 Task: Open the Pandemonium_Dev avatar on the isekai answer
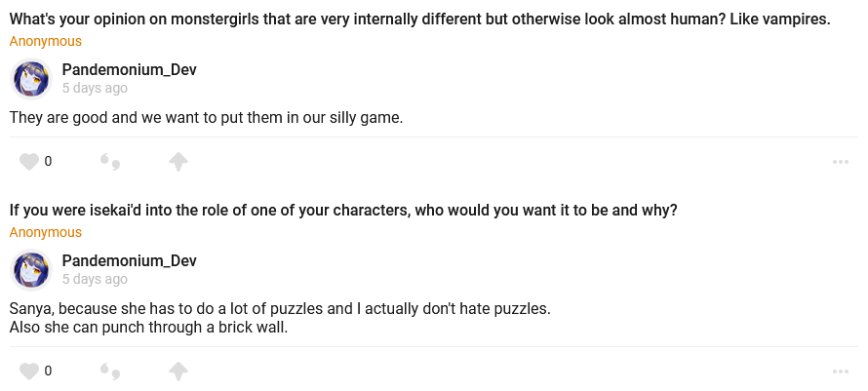pyautogui.click(x=31, y=269)
